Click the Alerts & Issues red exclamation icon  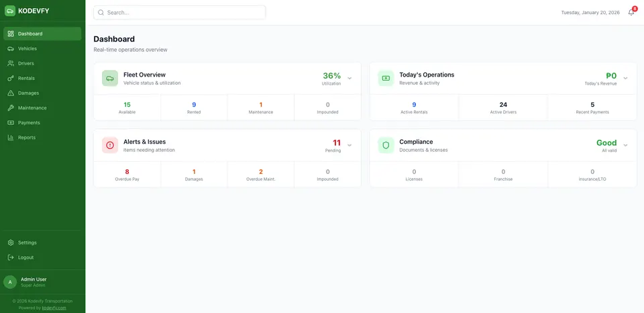click(x=110, y=145)
